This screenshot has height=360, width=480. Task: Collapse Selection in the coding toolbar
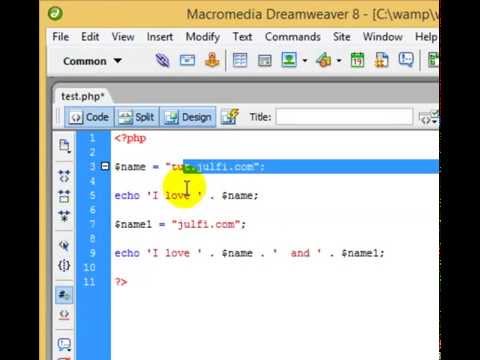pyautogui.click(x=64, y=196)
